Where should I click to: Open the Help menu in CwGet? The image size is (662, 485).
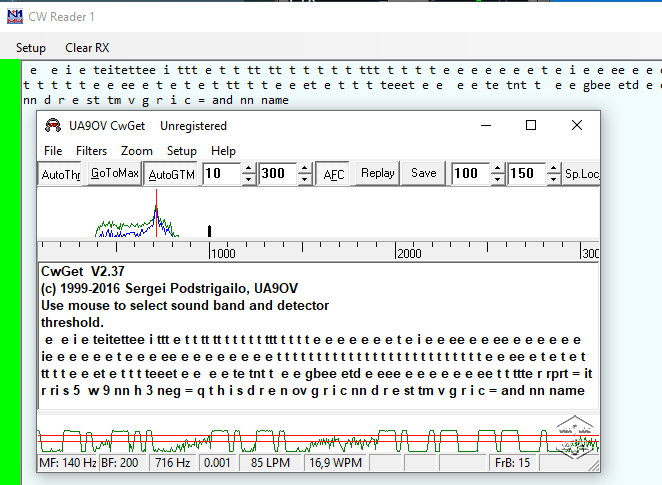click(223, 151)
